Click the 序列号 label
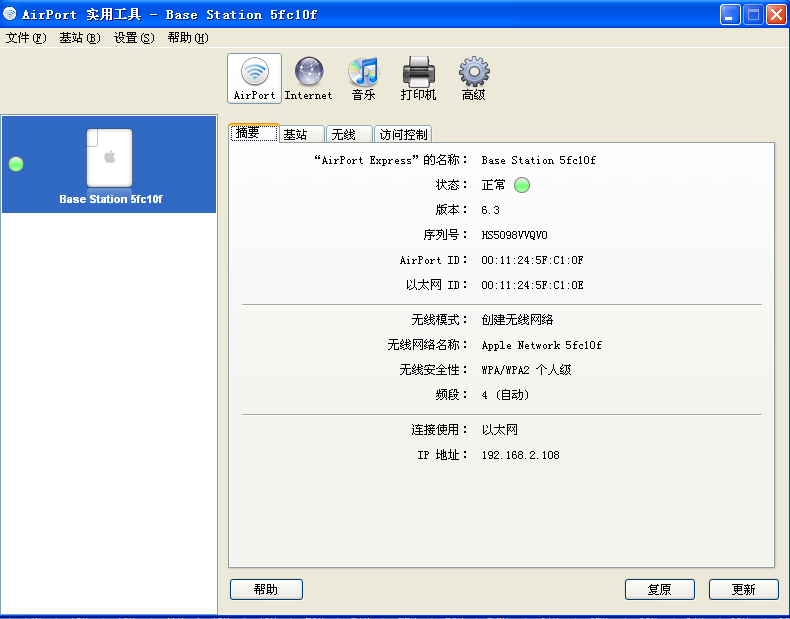790x619 pixels. coord(446,235)
